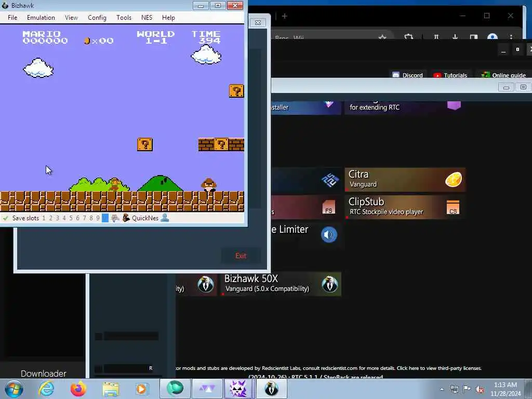Open Bizhawk 50X Vanguard card
Viewport: 532px width, 399px height.
pos(281,284)
